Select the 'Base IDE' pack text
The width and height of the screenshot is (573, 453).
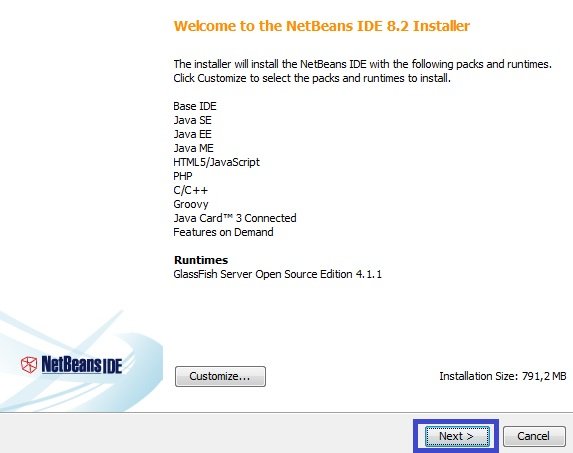195,106
